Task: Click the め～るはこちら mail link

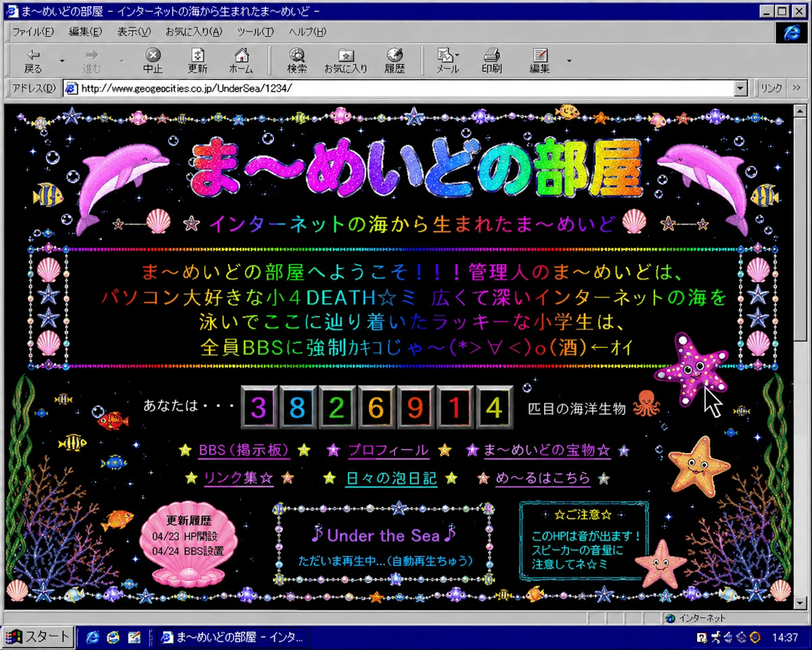Action: (543, 478)
